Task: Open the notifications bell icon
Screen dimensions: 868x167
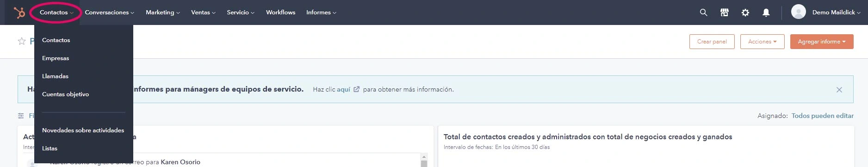Action: (766, 12)
